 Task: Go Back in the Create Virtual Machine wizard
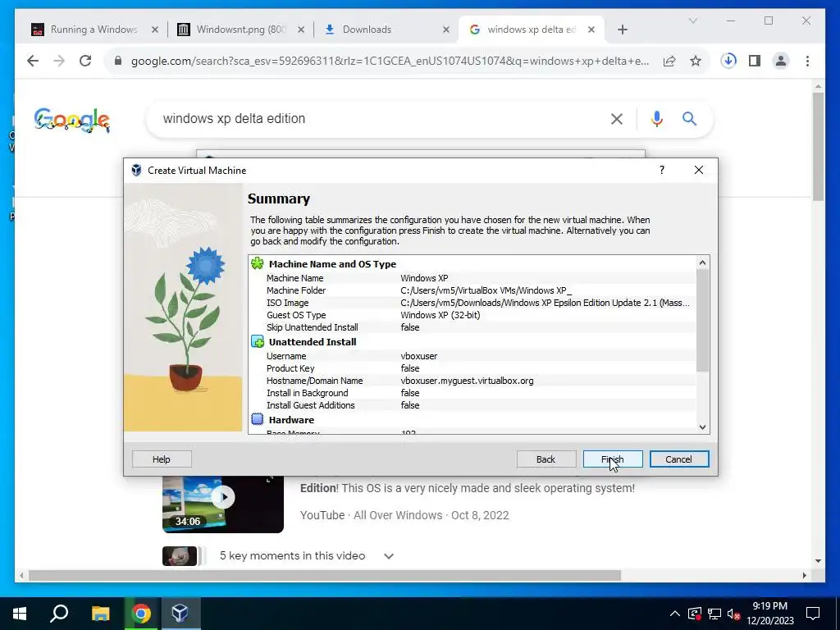click(546, 459)
